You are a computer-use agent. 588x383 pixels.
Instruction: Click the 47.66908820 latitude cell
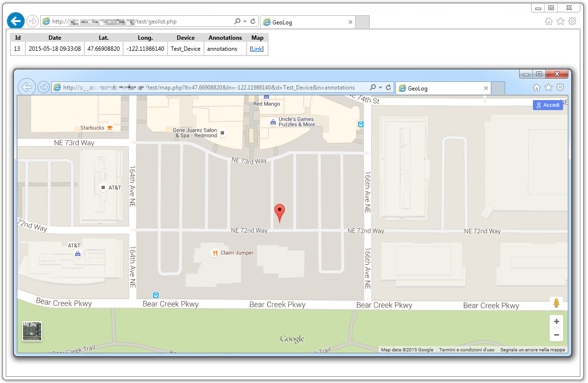point(103,49)
